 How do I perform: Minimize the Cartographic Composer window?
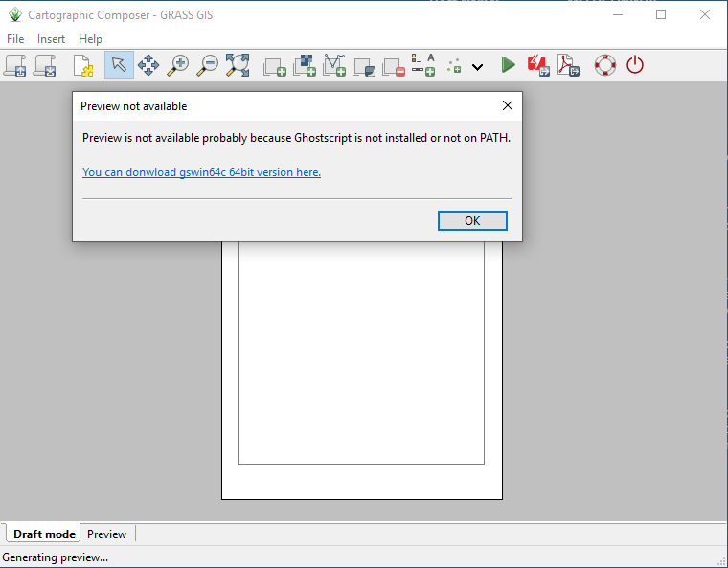(618, 15)
